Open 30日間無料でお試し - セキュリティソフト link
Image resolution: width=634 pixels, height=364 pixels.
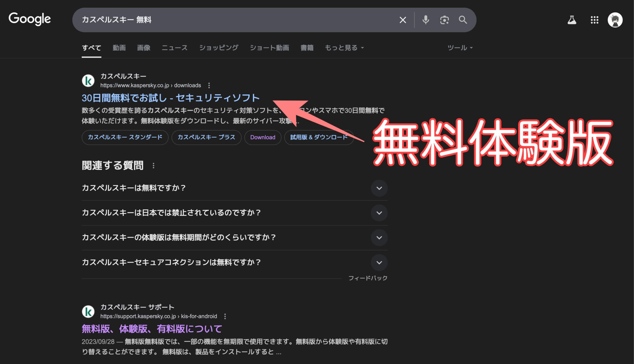[x=171, y=98]
